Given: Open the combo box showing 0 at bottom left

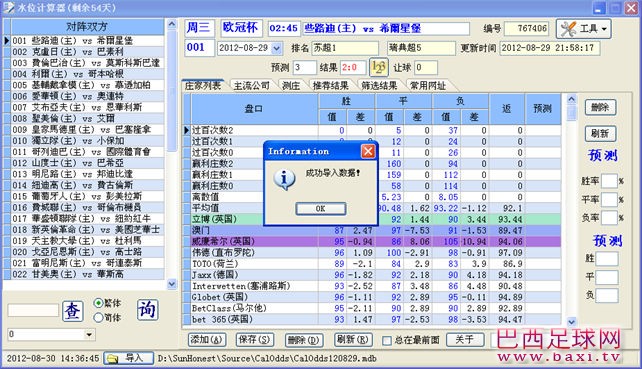Looking at the screenshot, I should [89, 335].
